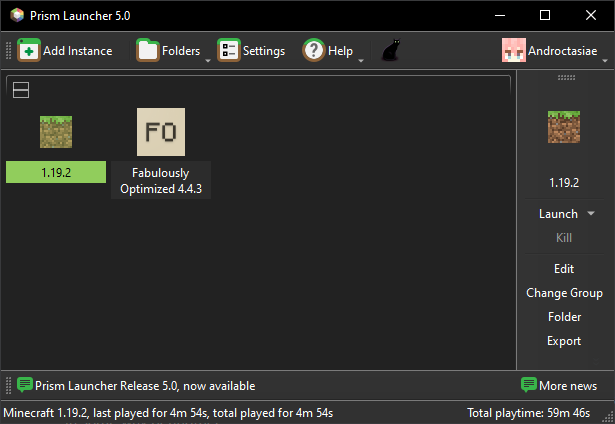Image resolution: width=615 pixels, height=424 pixels.
Task: Open the Folders toolbar icon
Action: click(x=148, y=51)
